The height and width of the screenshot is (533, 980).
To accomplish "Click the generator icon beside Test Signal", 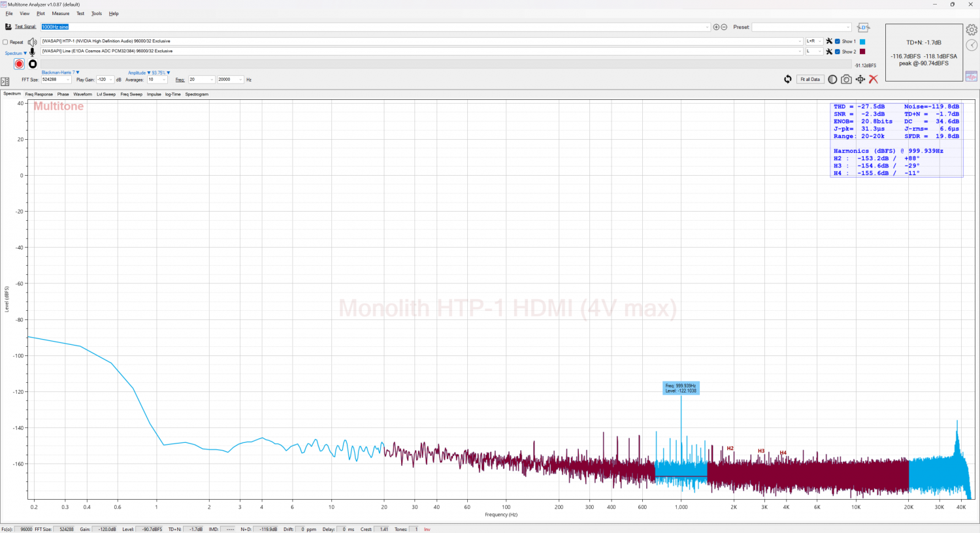I will click(8, 27).
